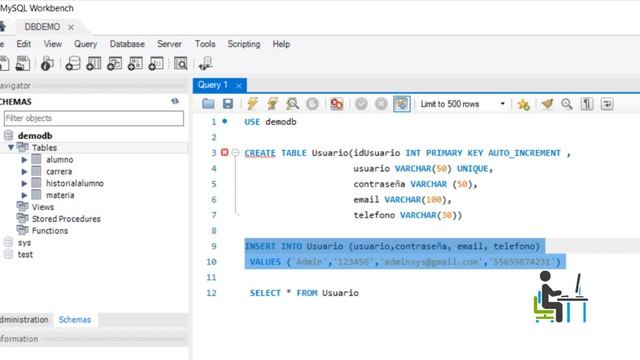Refresh the schemas list icon
Screen dimensions: 640x360
175,101
